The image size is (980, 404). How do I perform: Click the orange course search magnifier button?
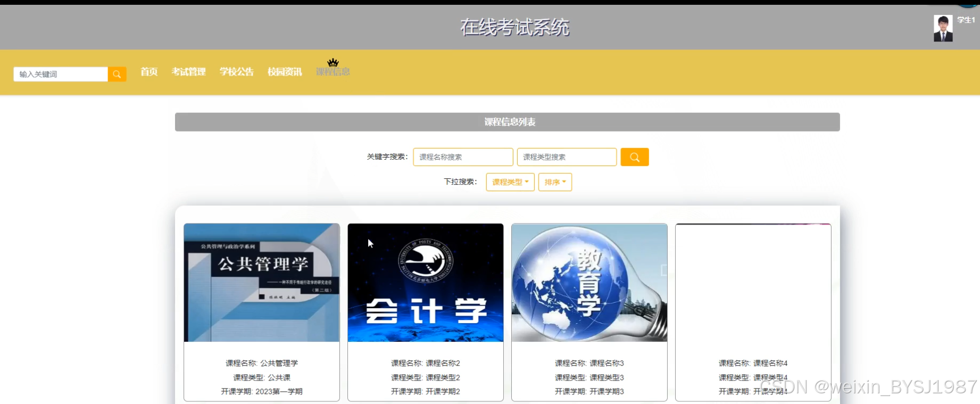coord(634,157)
